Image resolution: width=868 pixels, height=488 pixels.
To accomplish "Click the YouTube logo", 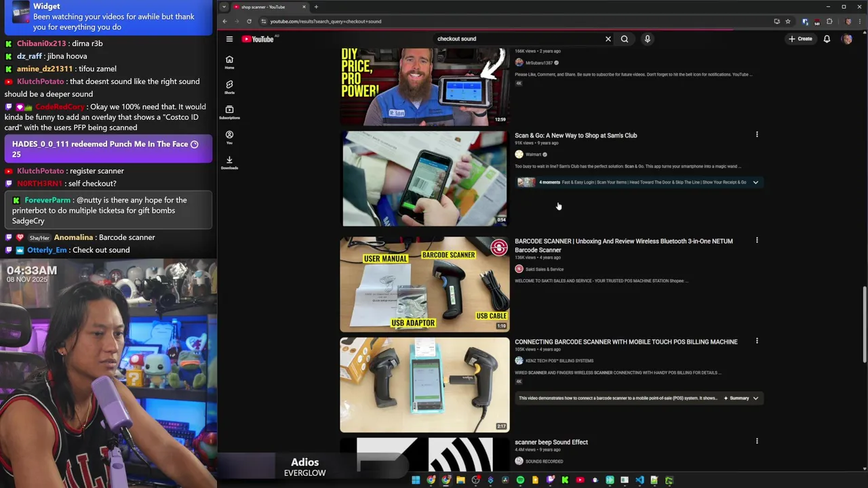I will tap(258, 39).
